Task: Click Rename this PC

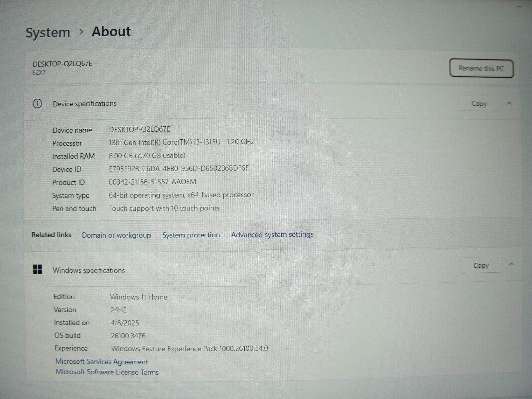Action: (481, 68)
